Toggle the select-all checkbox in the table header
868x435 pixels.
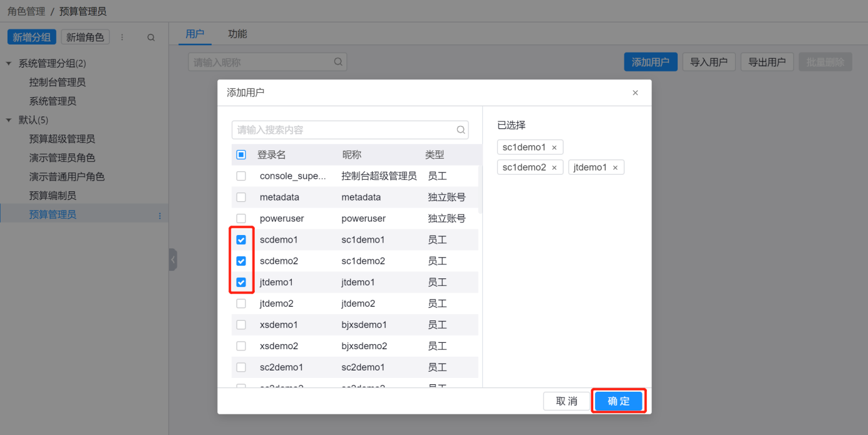241,155
